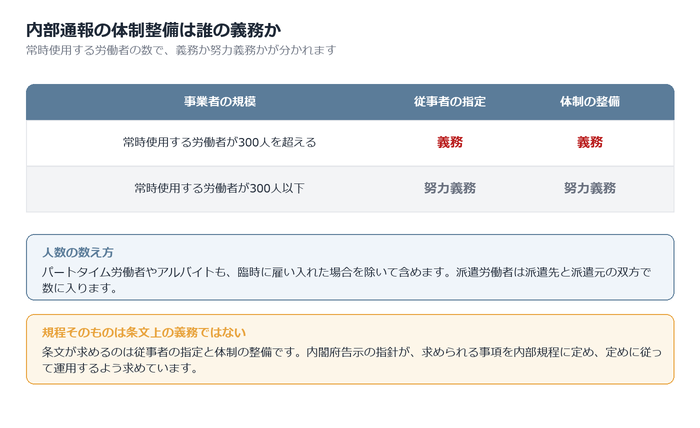Click the paragraph beginning 条文が求めるのは従事者の指定
This screenshot has height=428, width=700.
click(352, 360)
